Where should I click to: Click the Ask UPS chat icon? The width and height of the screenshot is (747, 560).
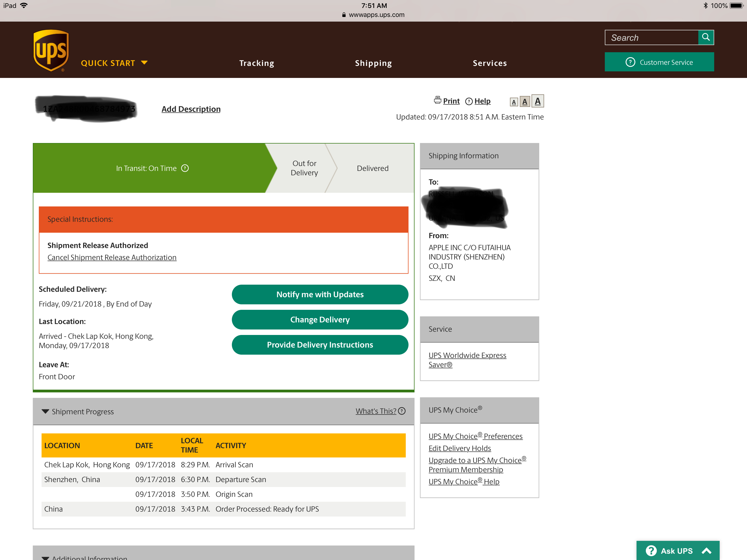pyautogui.click(x=651, y=551)
